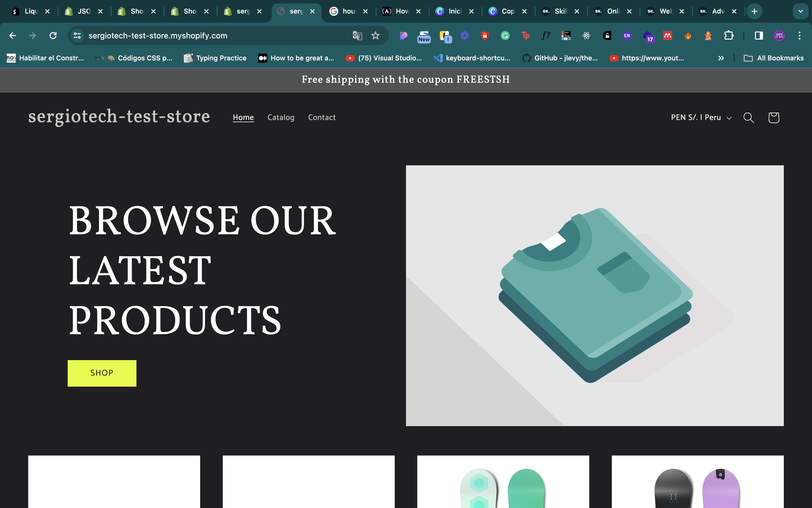This screenshot has width=812, height=508.
Task: Open the GitHub - jlevy/the... bookmark
Action: click(x=560, y=58)
